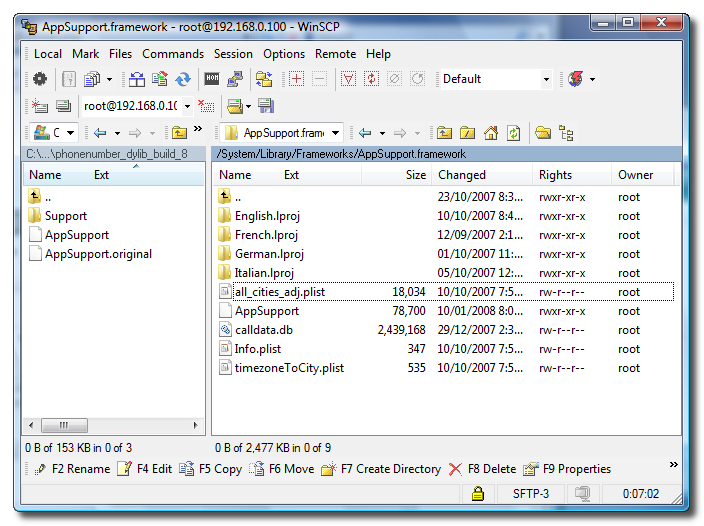Viewport: 704px width, 526px height.
Task: Go to local parent directory icon
Action: (x=180, y=133)
